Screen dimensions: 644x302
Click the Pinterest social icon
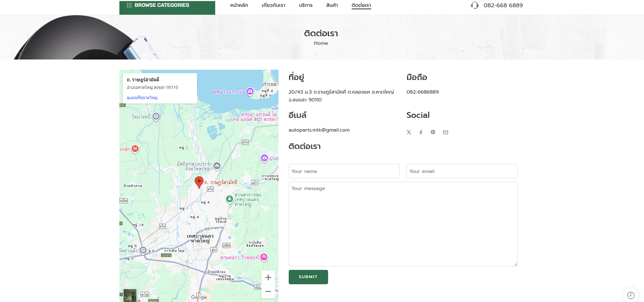(x=433, y=132)
